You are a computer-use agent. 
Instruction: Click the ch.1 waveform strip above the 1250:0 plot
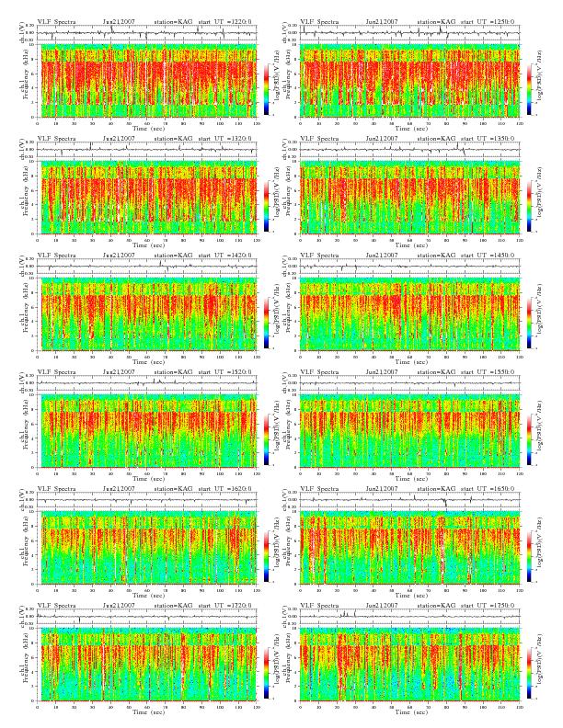(409, 33)
